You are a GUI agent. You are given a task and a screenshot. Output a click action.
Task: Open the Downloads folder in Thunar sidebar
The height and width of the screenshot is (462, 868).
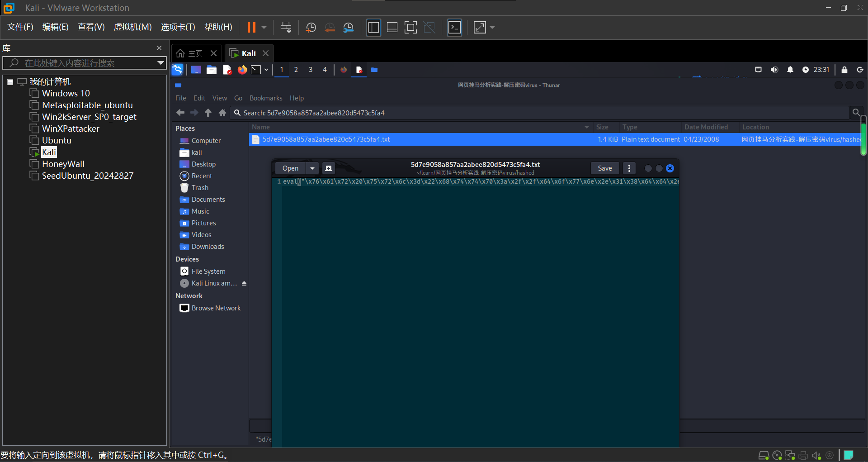pyautogui.click(x=208, y=247)
